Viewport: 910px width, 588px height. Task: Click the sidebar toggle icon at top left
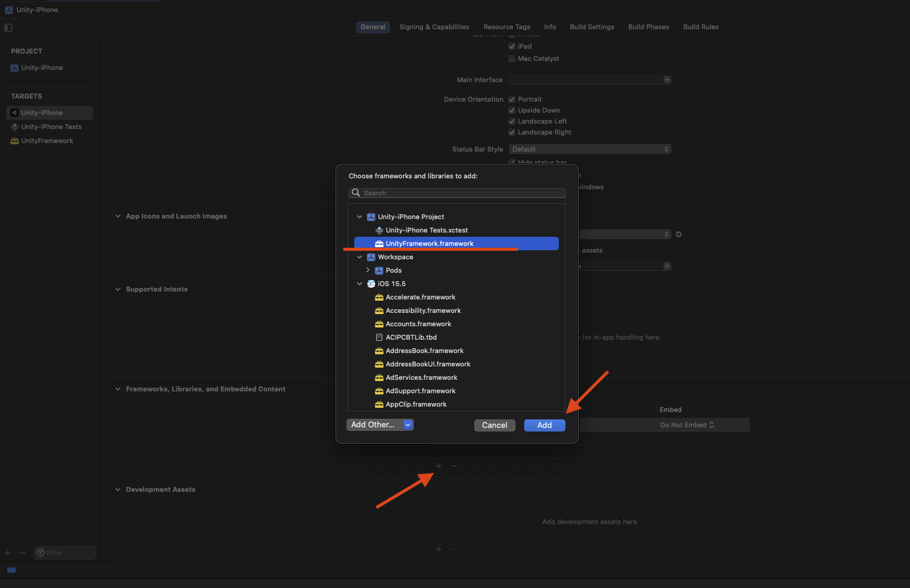[x=8, y=27]
